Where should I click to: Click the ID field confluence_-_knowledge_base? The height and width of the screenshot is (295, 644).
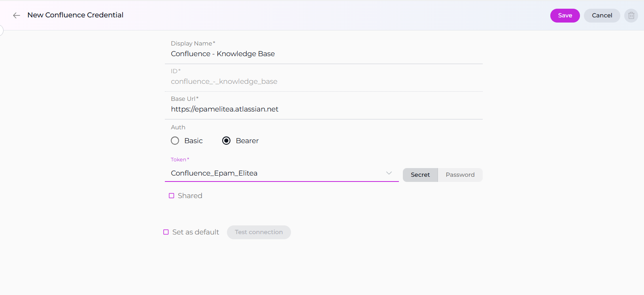click(x=224, y=81)
